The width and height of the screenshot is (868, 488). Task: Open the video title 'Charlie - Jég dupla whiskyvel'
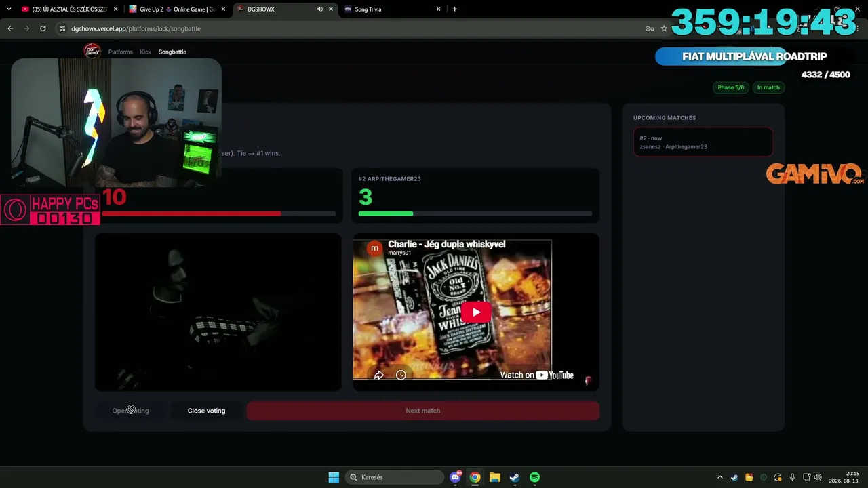(x=446, y=244)
